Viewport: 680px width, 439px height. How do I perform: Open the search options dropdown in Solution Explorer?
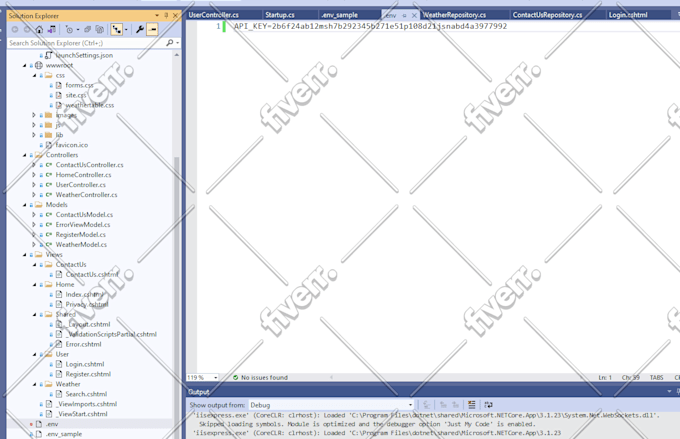click(177, 43)
